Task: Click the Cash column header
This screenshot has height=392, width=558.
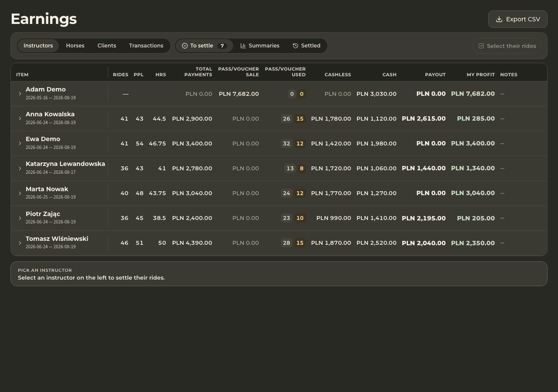Action: coord(390,74)
